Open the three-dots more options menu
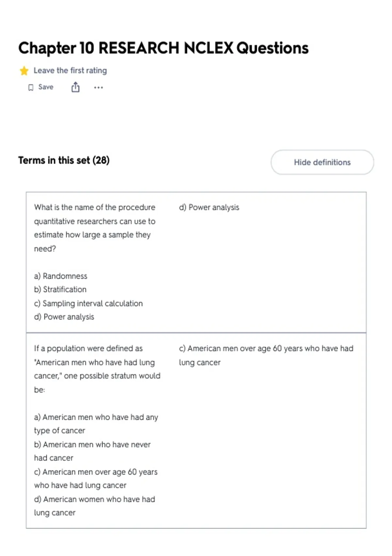 tap(98, 87)
